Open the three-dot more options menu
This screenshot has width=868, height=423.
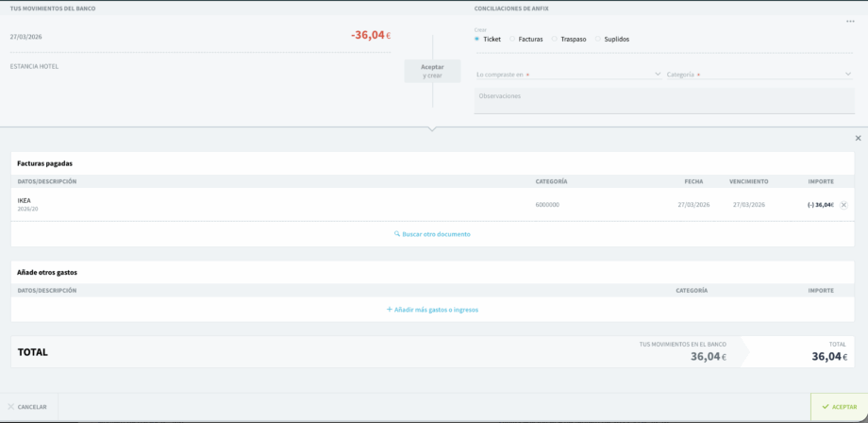coord(850,21)
